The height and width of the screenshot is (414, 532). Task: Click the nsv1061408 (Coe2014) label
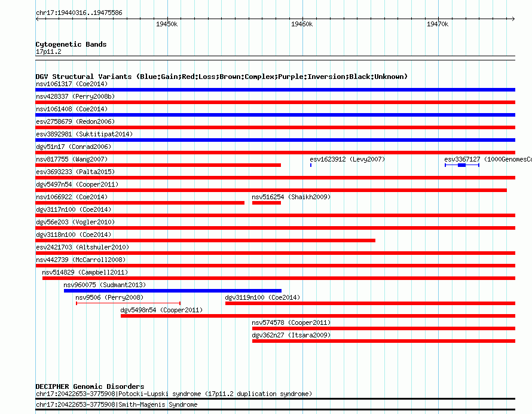(72, 109)
